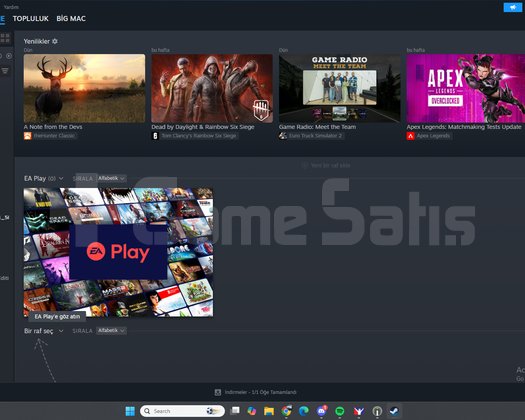Switch to the TOPLULUK tab
Viewport: 525px width, 420px height.
point(30,19)
